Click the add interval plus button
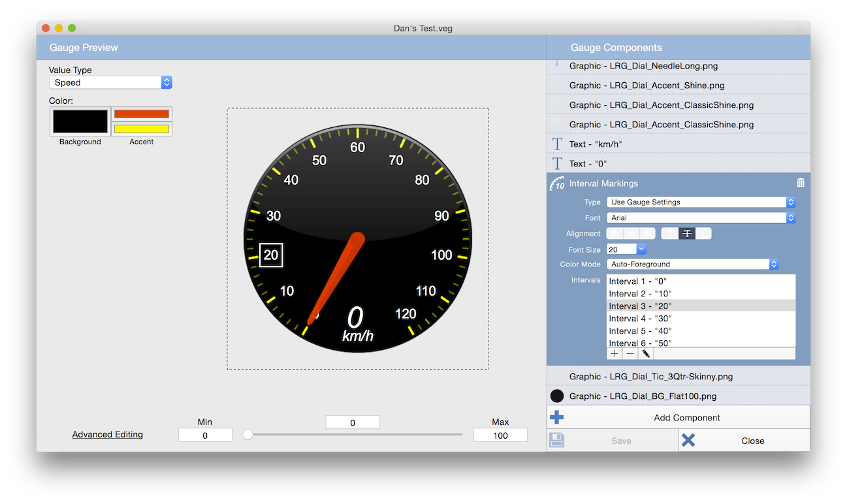The image size is (847, 504). [614, 354]
